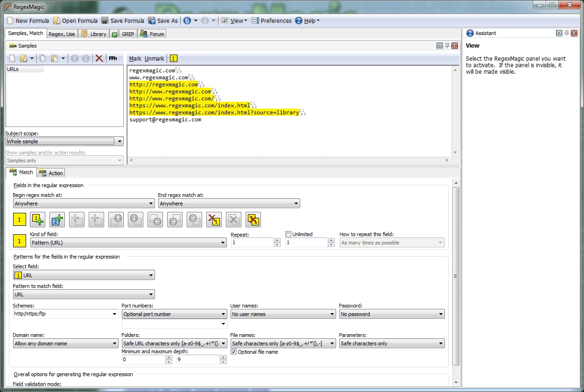Screen dimensions: 584x392
Task: Click the copy sample icon
Action: (42, 58)
